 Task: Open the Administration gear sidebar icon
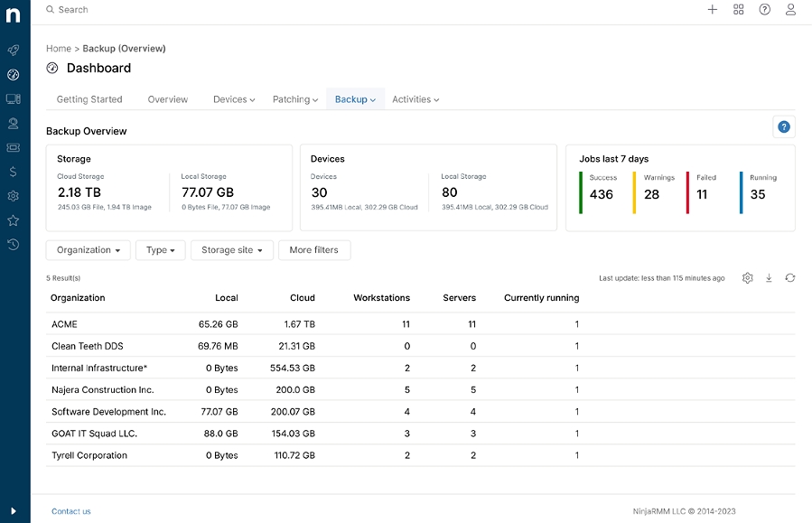pos(13,196)
